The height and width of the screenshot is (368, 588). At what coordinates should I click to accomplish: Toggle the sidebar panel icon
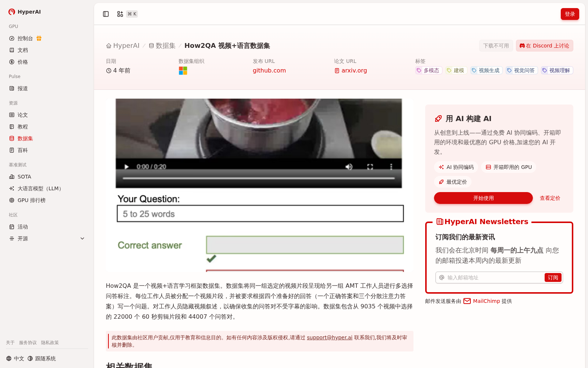tap(106, 14)
